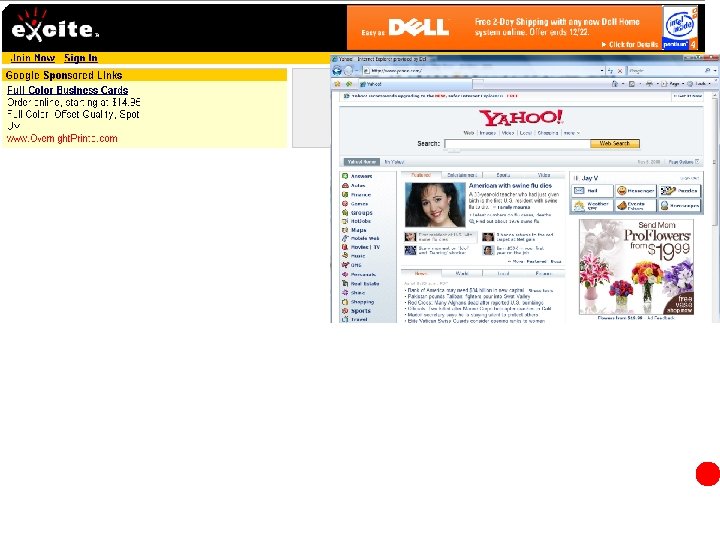Screen dimensions: 720x540
Task: Click the IE toolbar search box
Action: (x=665, y=71)
